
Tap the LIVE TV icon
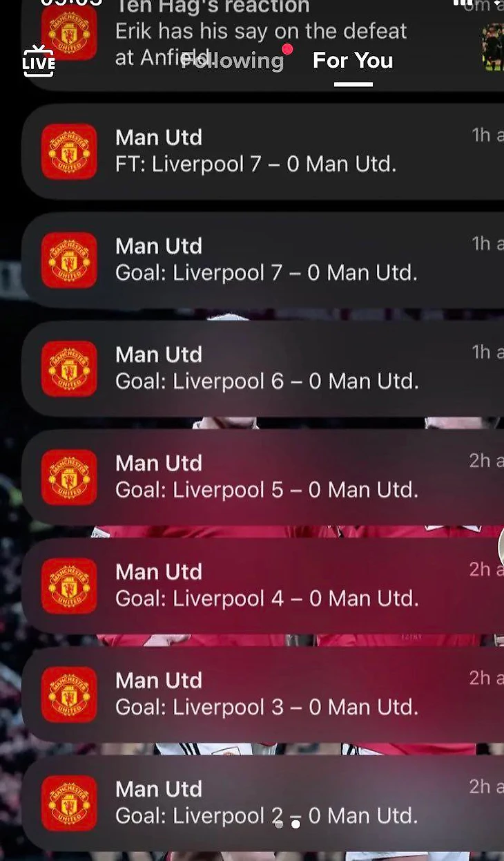click(39, 60)
